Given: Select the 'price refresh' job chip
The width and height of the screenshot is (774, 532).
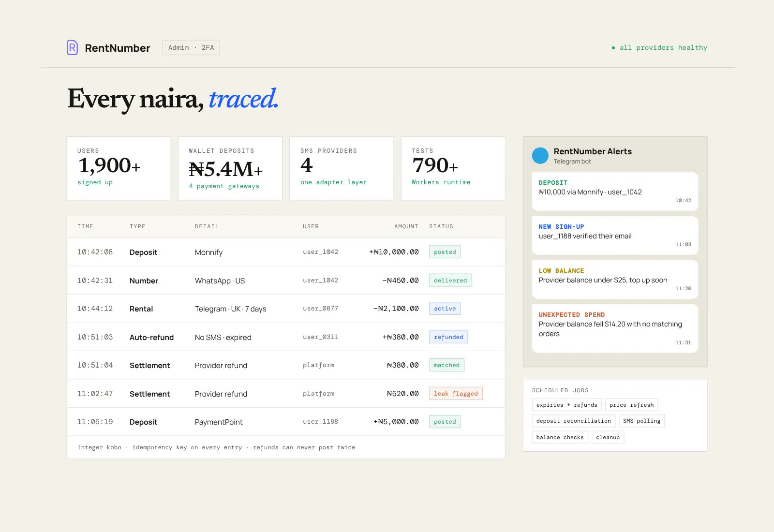Looking at the screenshot, I should (x=631, y=405).
